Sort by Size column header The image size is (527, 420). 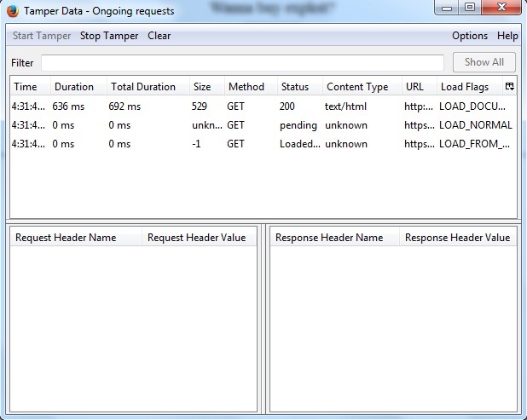pos(207,87)
